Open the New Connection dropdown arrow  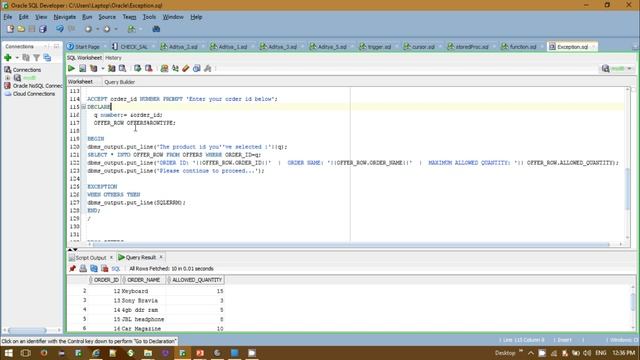(17, 58)
